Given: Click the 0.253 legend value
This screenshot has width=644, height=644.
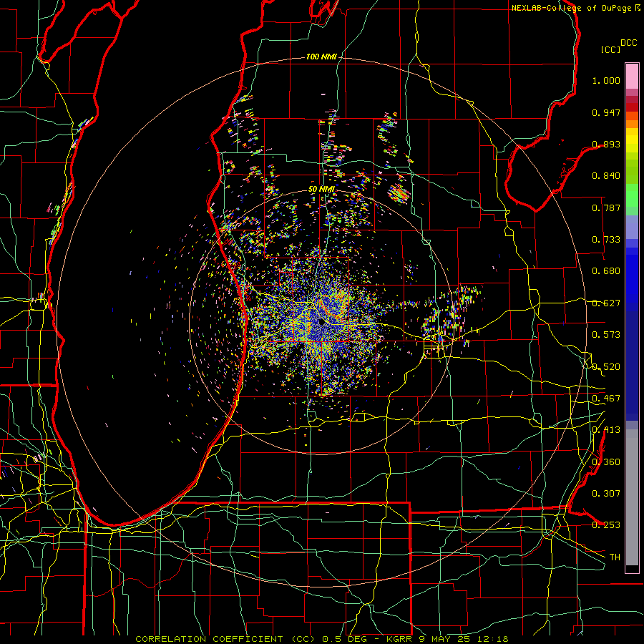Looking at the screenshot, I should point(606,525).
